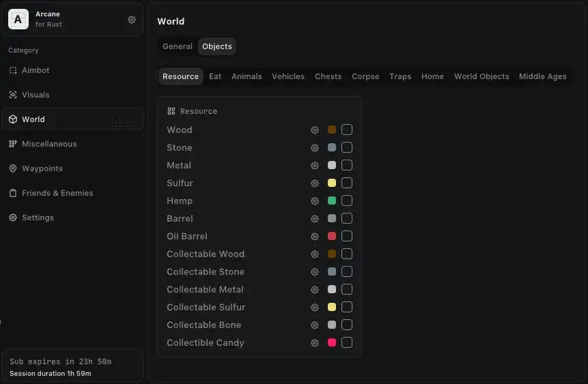
Task: Open settings gear for Wood resource
Action: coord(315,130)
